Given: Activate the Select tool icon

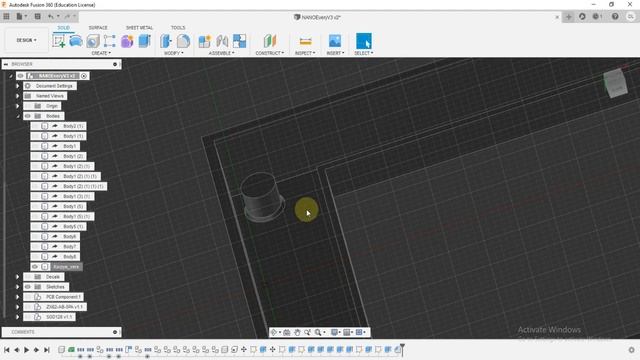Looking at the screenshot, I should tap(364, 41).
